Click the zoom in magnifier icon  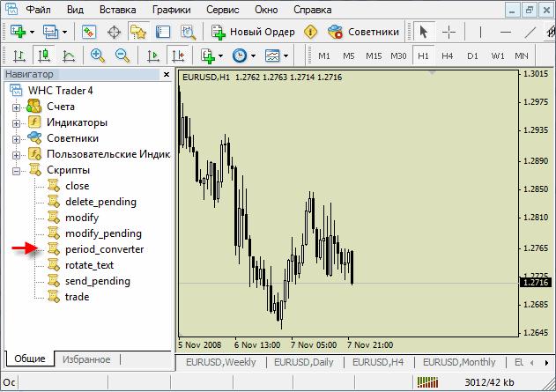pos(98,55)
